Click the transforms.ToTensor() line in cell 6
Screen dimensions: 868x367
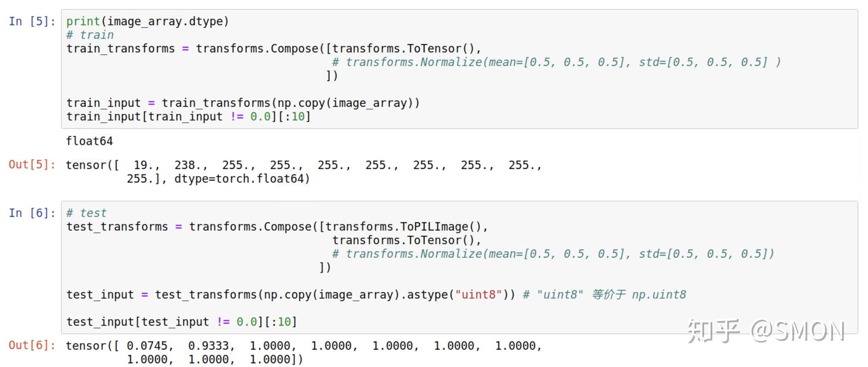point(406,240)
